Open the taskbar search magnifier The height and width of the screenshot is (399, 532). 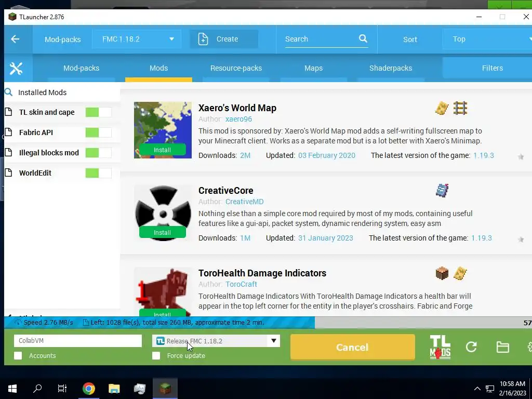(x=37, y=389)
